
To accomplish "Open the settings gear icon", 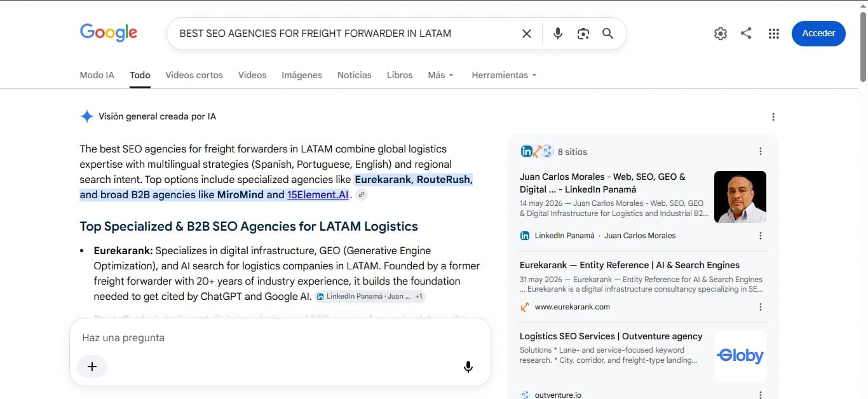I will coord(720,34).
